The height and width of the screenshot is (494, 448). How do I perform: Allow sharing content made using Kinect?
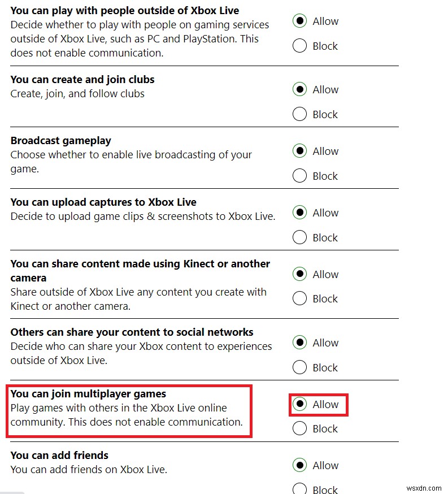coord(300,275)
